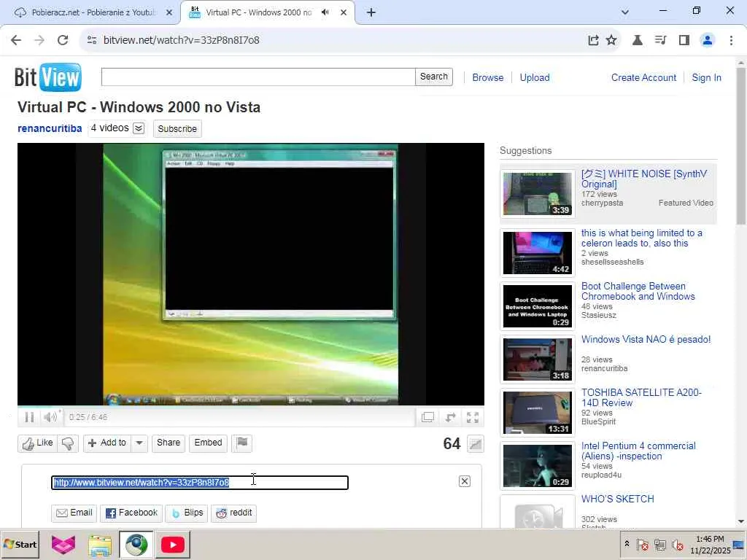Viewport: 747px width, 560px height.
Task: Close the share panel
Action: pyautogui.click(x=465, y=481)
